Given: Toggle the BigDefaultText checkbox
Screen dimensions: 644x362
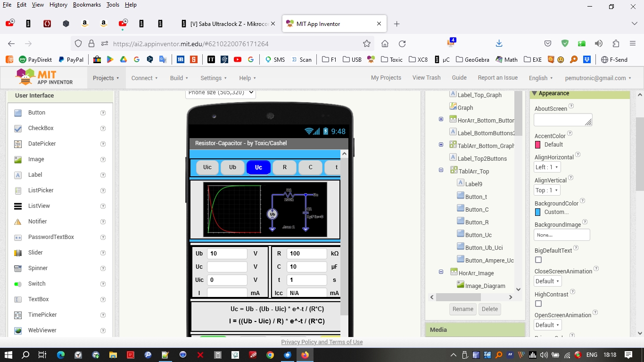Looking at the screenshot, I should 538,260.
